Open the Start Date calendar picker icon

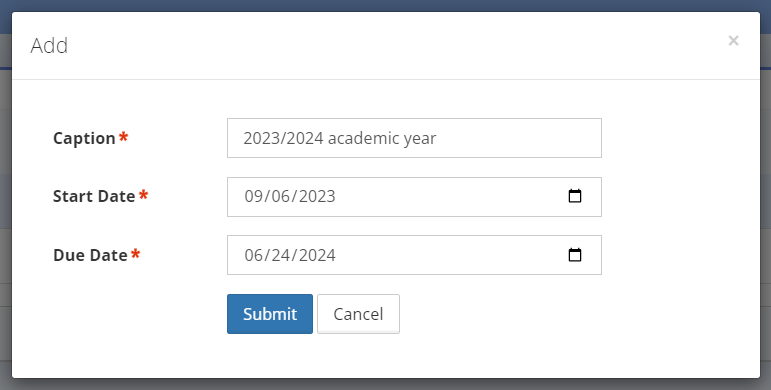(x=575, y=196)
